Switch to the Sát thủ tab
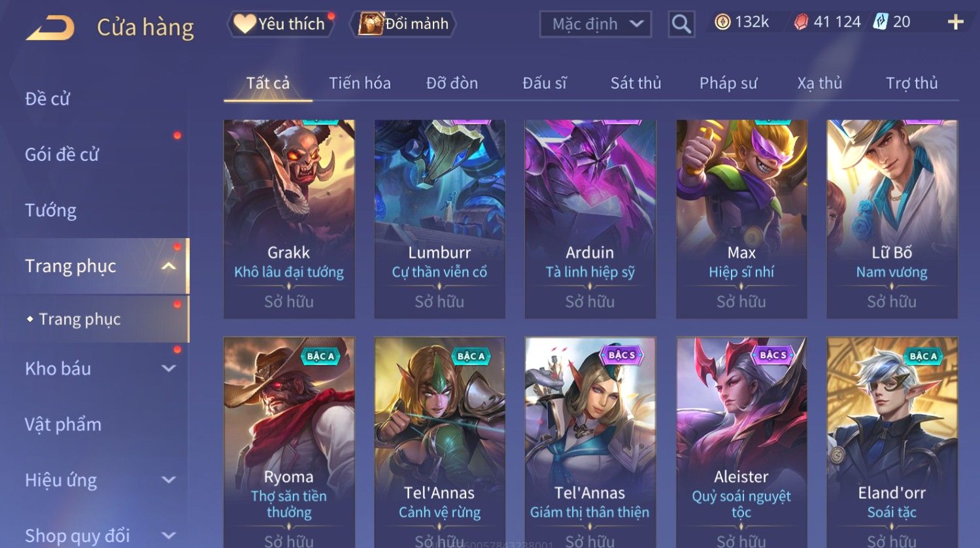 635,83
